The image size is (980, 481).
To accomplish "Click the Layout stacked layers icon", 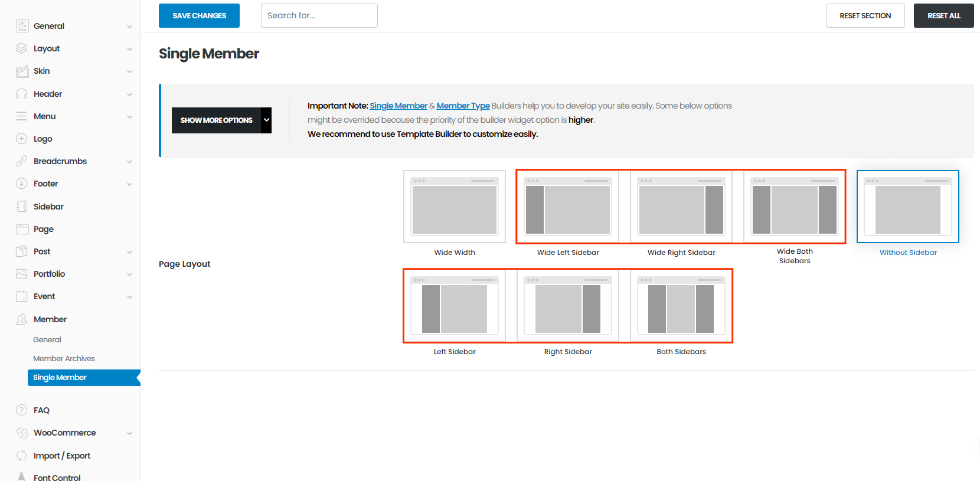I will 22,48.
